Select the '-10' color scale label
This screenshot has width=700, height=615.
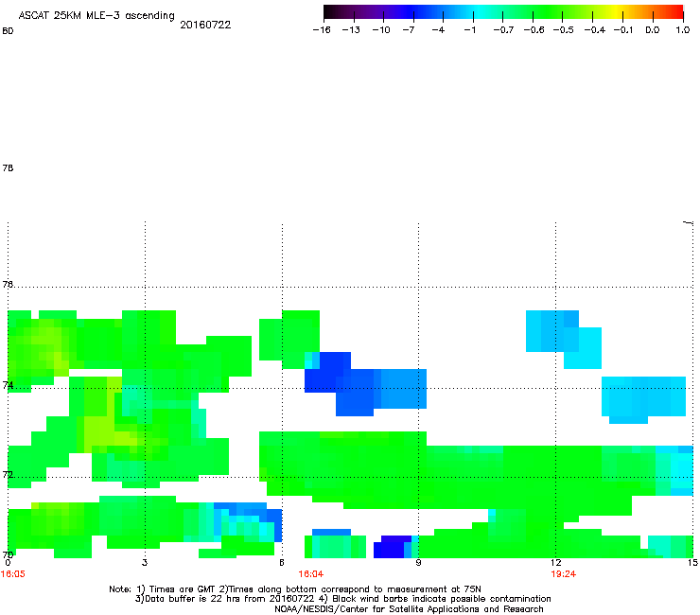point(381,30)
